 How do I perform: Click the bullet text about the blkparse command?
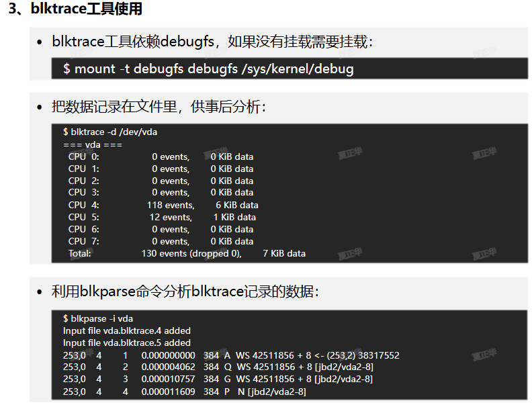click(185, 291)
